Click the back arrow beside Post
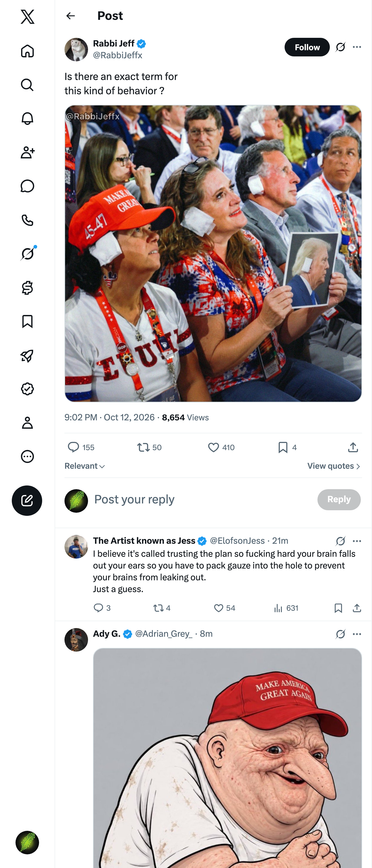 point(70,15)
